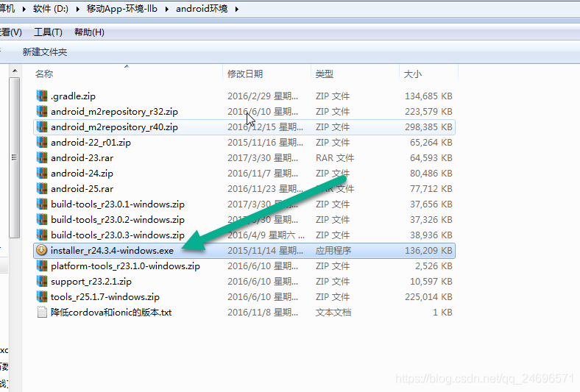The image size is (580, 392).
Task: Click the android-24.zip archive icon
Action: click(x=42, y=174)
